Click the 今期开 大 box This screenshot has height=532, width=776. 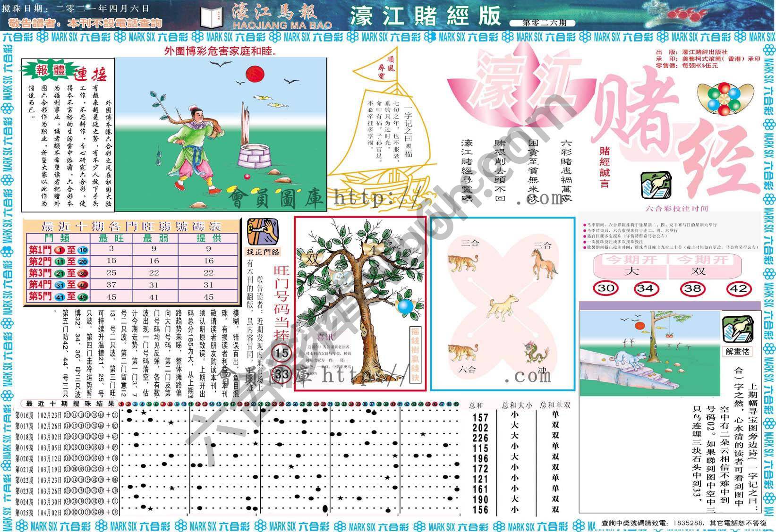tap(630, 266)
